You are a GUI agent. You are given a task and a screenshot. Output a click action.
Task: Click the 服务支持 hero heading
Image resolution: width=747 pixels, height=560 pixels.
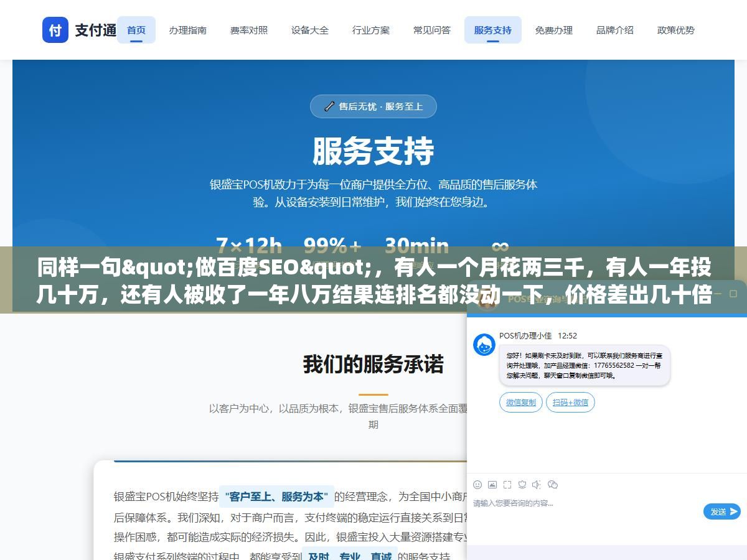[374, 151]
